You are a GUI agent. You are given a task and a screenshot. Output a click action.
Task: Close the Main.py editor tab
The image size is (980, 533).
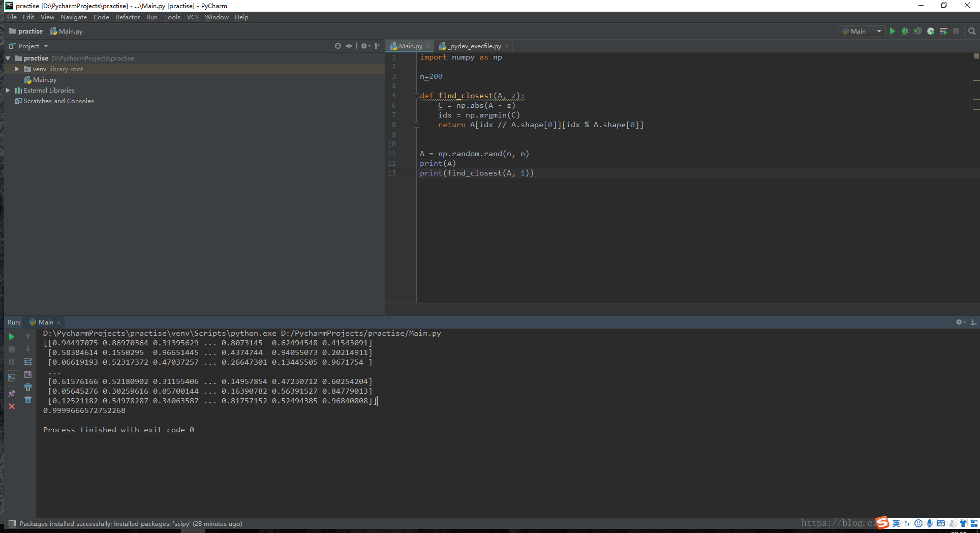coord(428,46)
